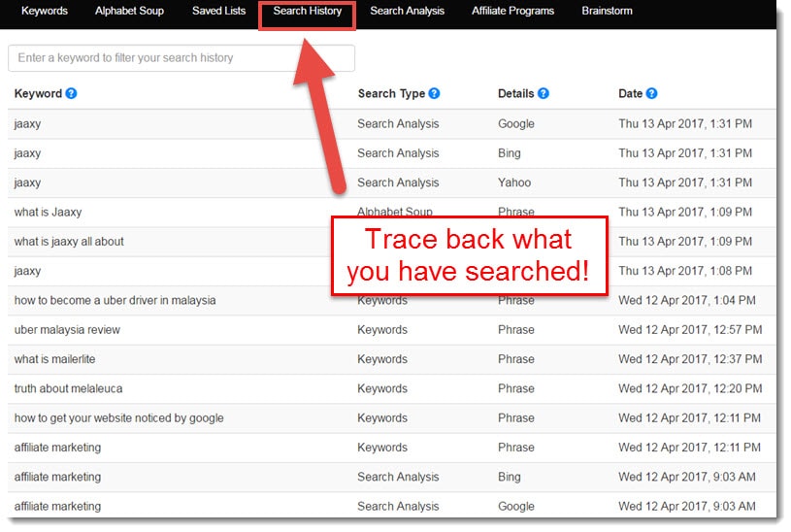Select keyword jaaxy in the Yahoo row
This screenshot has height=532, width=791.
point(27,183)
